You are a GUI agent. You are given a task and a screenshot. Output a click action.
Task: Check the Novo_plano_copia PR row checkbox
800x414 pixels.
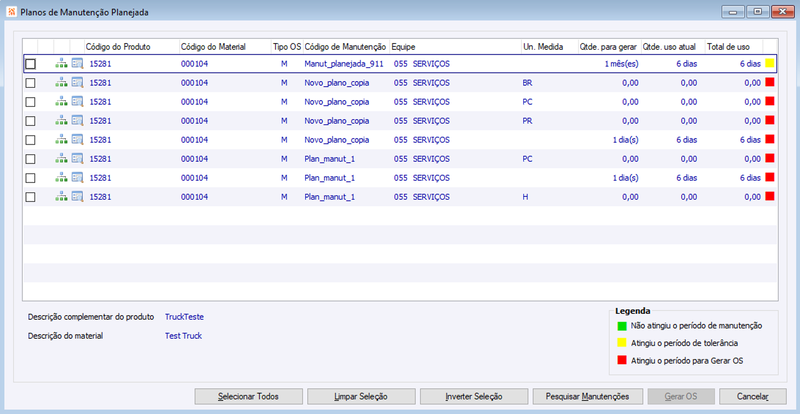31,121
